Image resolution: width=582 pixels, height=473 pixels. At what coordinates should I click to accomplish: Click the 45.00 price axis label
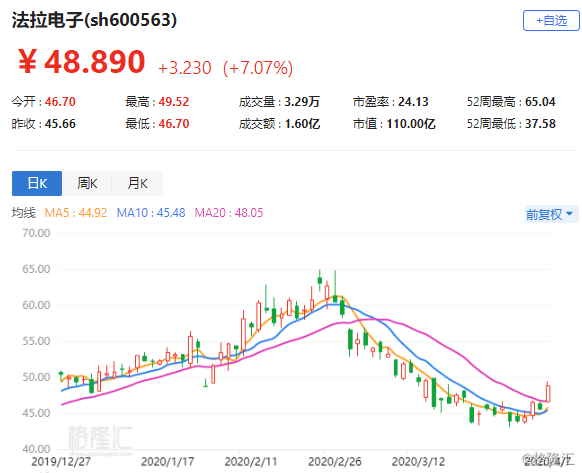tap(36, 413)
